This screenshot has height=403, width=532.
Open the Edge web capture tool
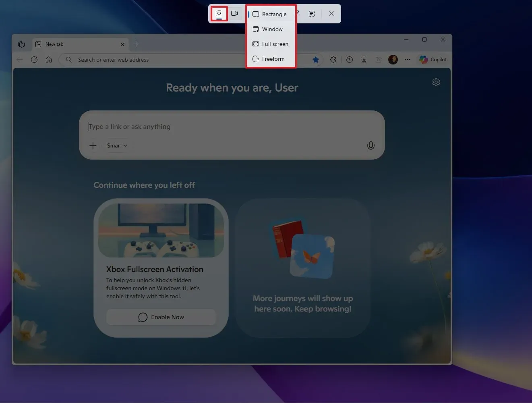pos(364,59)
